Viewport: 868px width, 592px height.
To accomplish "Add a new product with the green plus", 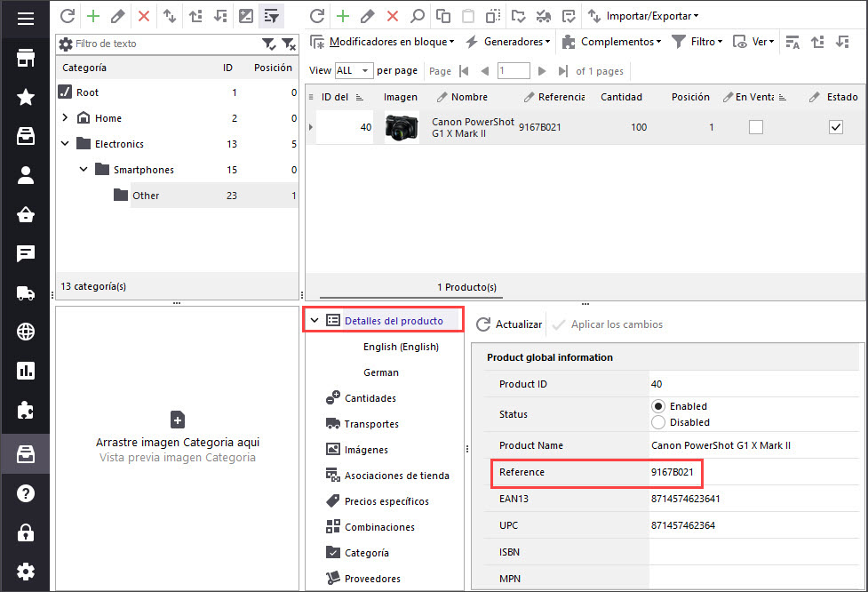I will tap(343, 15).
